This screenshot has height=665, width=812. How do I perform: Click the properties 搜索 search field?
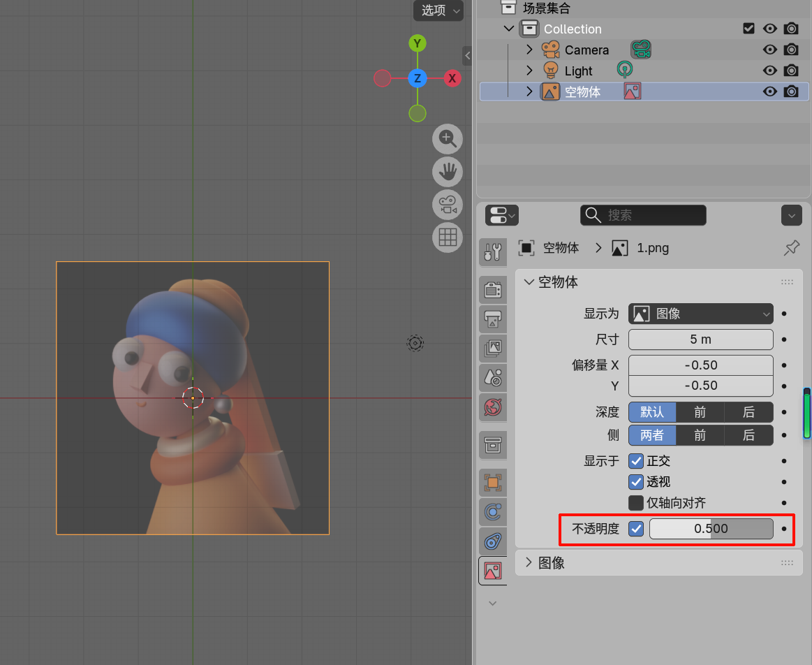[x=643, y=215]
